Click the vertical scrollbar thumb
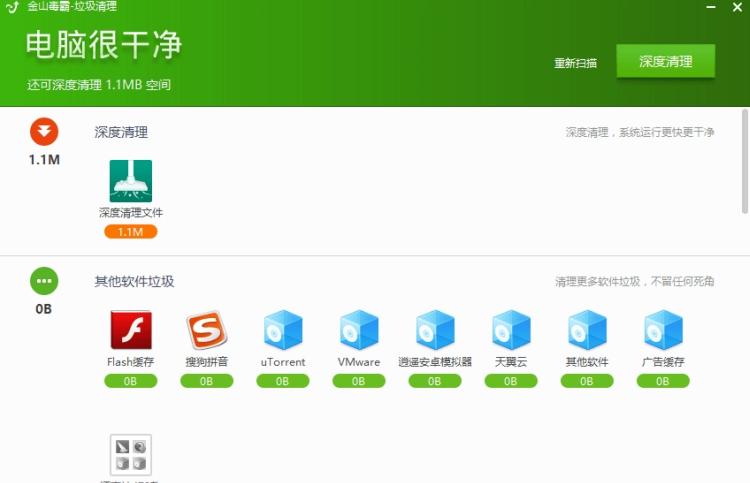750x483 pixels. tap(745, 161)
